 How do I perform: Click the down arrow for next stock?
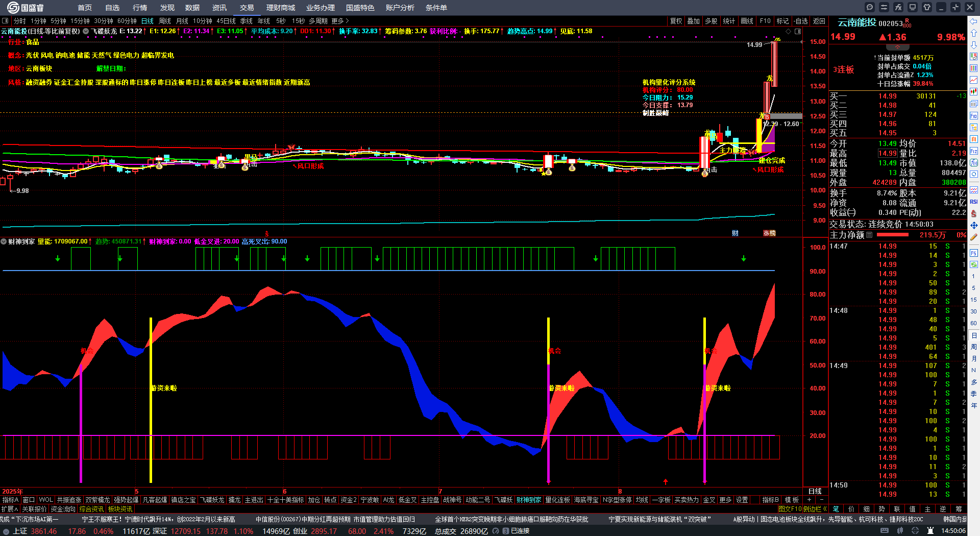(974, 45)
